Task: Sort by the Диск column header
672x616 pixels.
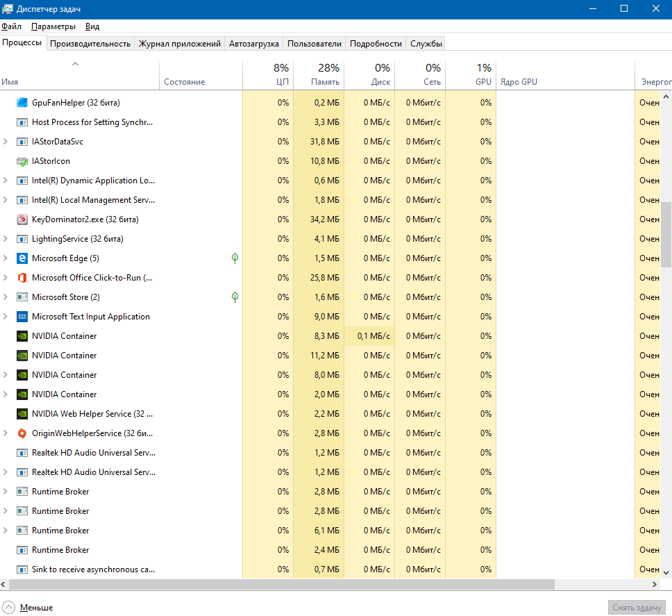Action: [x=369, y=76]
